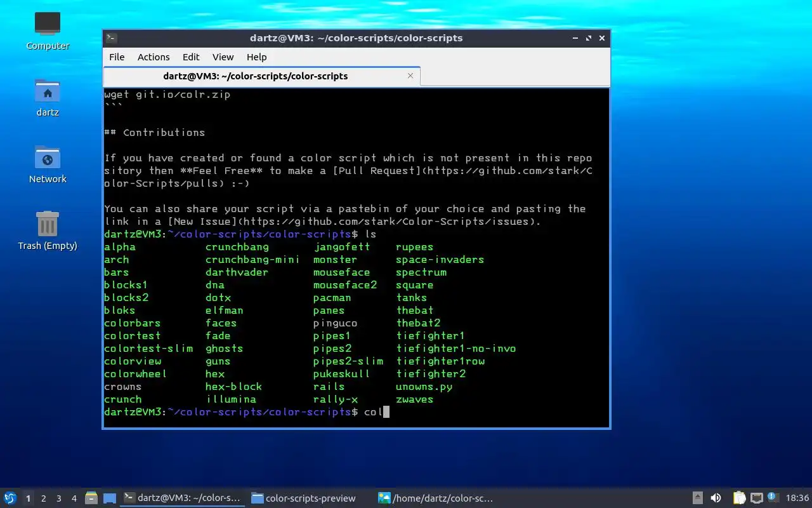812x508 pixels.
Task: Click the 'rally-x' script name
Action: [x=336, y=399]
